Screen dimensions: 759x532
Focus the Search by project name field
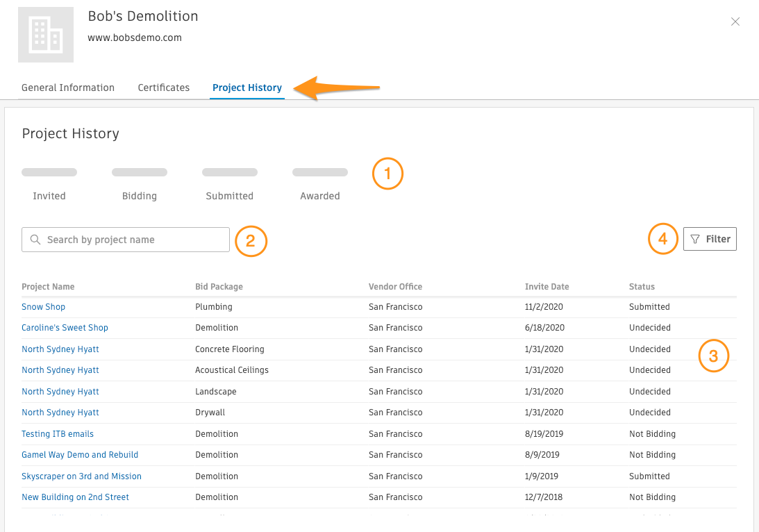[132, 240]
